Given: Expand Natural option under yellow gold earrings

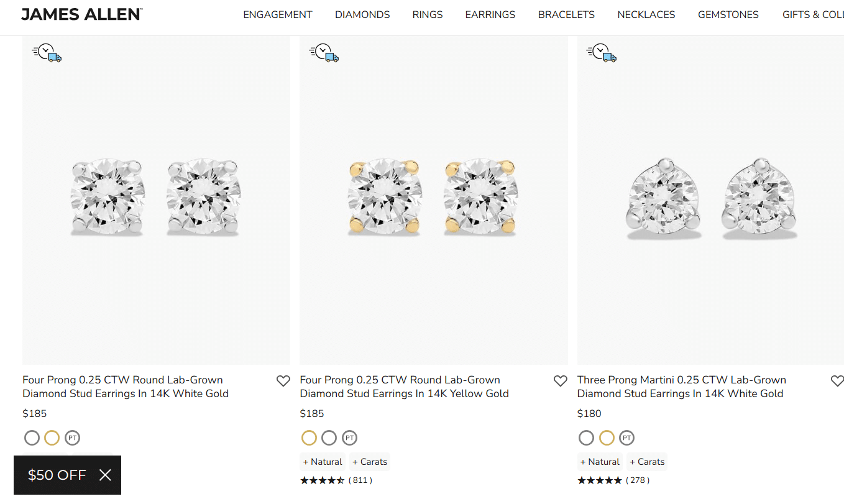Looking at the screenshot, I should click(x=323, y=462).
